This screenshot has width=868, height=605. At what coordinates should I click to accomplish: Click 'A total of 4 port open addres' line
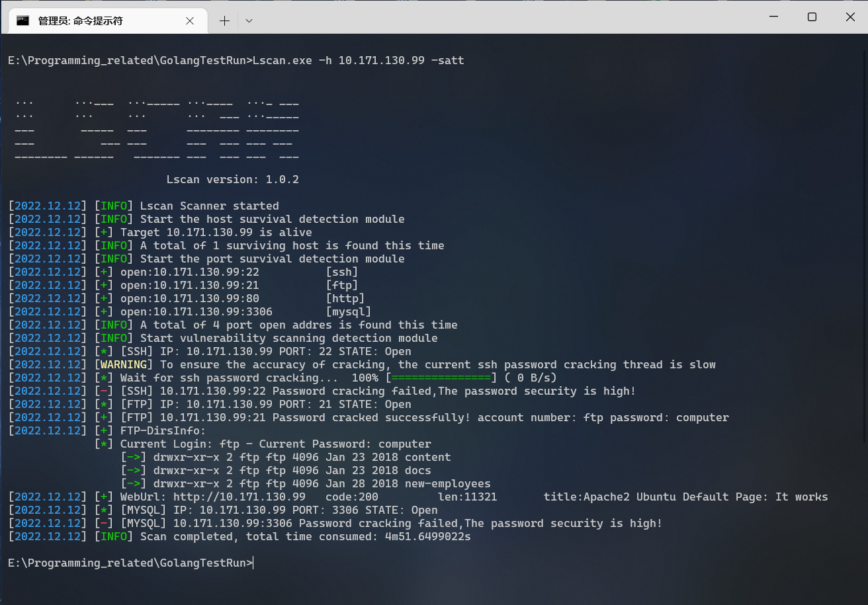click(233, 325)
